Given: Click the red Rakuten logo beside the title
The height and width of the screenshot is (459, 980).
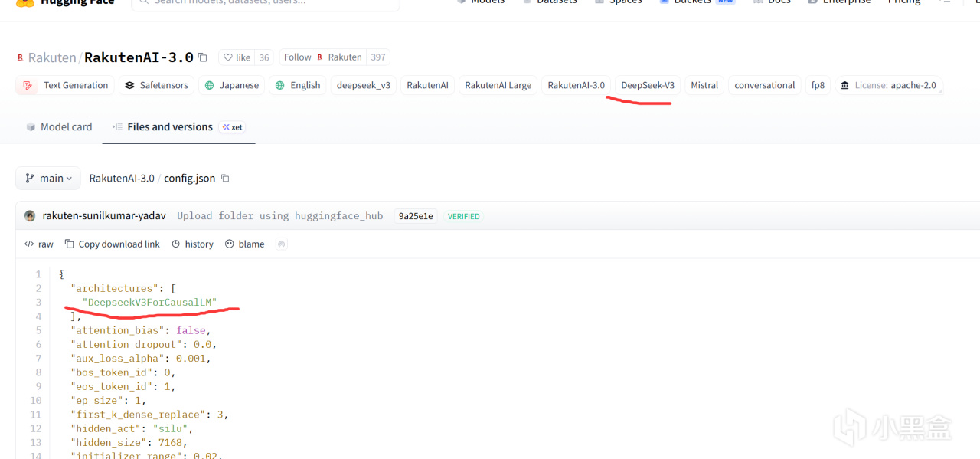Looking at the screenshot, I should click(20, 57).
